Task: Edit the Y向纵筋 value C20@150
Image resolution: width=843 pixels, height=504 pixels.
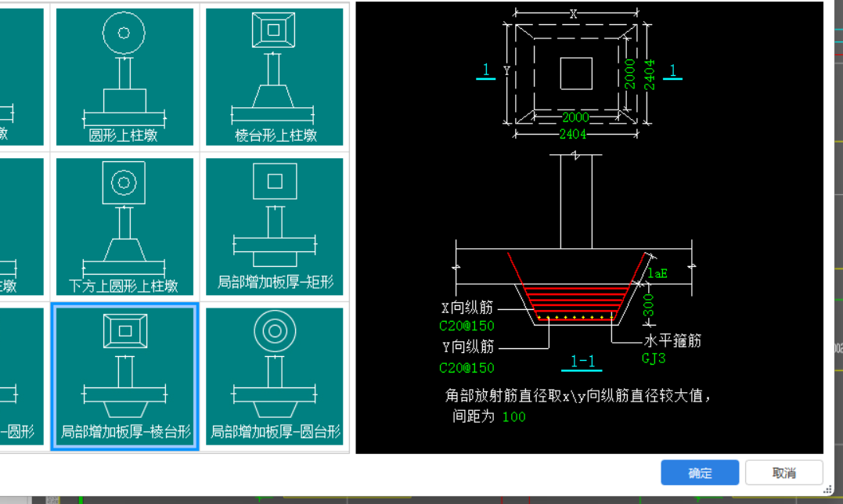Action: (467, 368)
